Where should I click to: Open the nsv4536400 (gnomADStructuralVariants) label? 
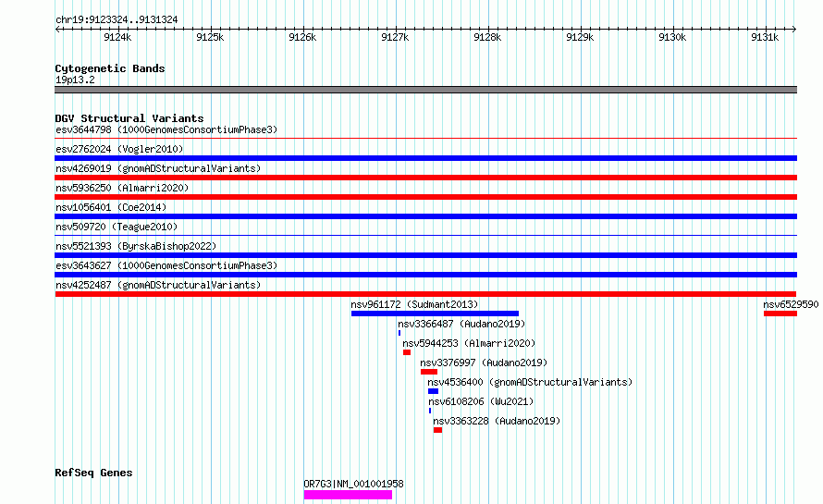(x=530, y=382)
